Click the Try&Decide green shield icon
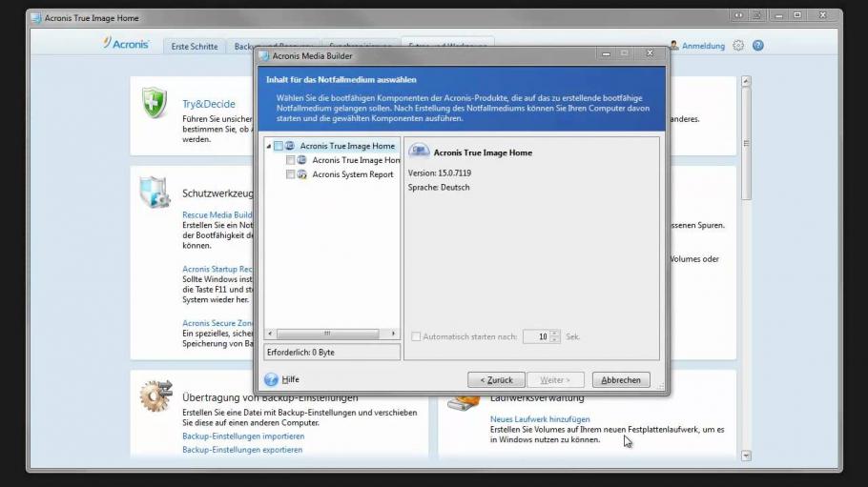Screen dimensions: 868x487 [x=154, y=103]
